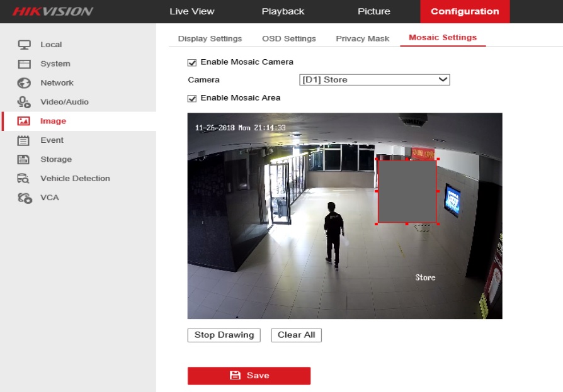Click the Video/Audio microphone icon
The width and height of the screenshot is (563, 392).
pos(24,102)
